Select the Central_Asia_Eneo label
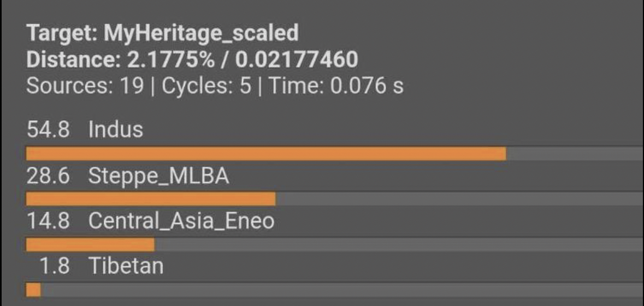This screenshot has width=644, height=306. tap(181, 221)
